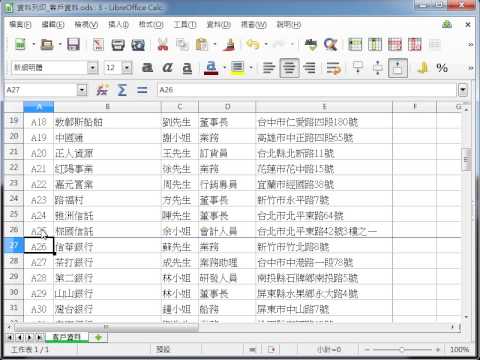Click into the font name box
Image resolution: width=480 pixels, height=360 pixels.
pos(49,68)
